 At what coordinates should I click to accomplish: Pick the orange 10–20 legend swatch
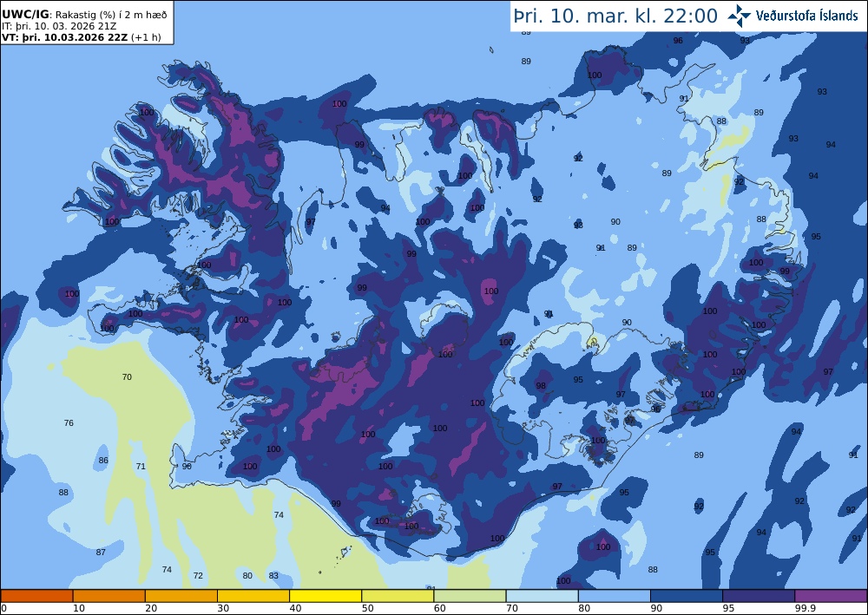pyautogui.click(x=109, y=596)
